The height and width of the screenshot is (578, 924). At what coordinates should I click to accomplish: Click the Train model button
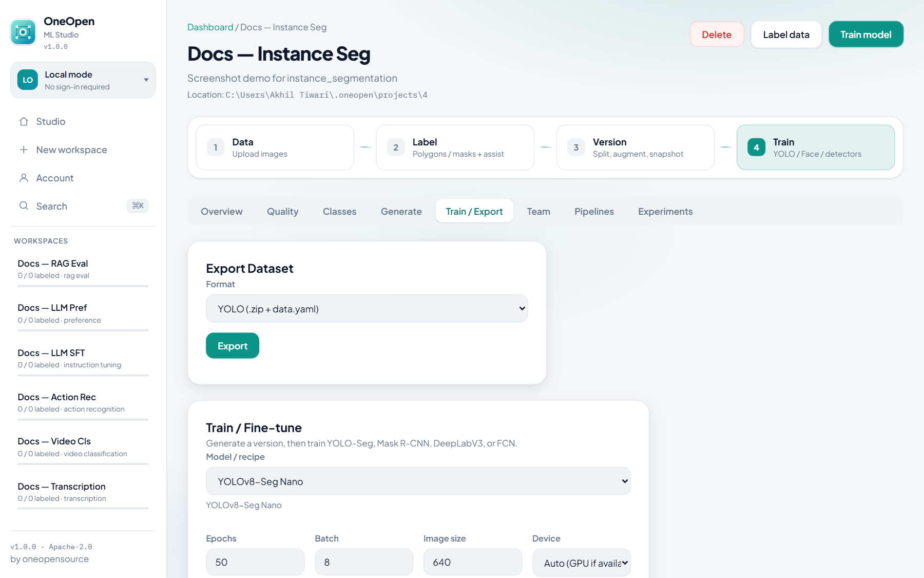pos(866,34)
